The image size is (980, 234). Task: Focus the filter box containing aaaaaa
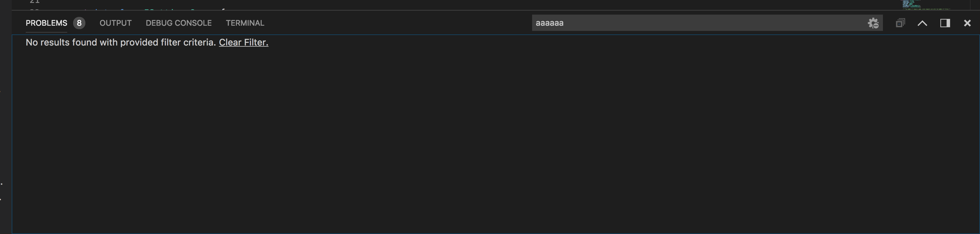[x=707, y=23]
